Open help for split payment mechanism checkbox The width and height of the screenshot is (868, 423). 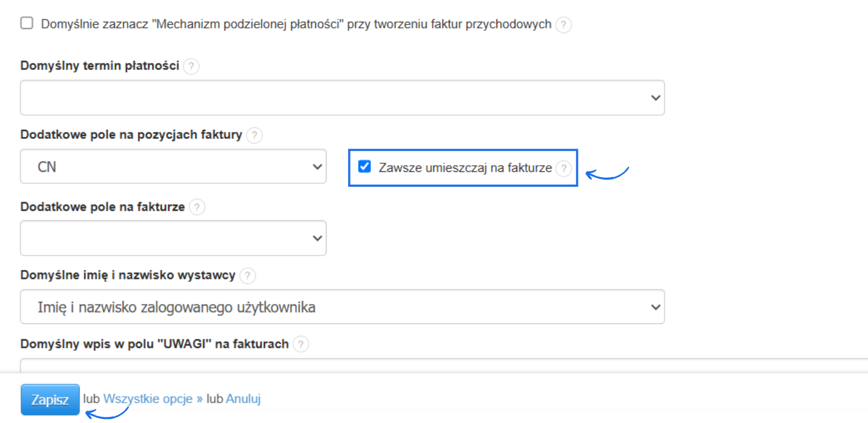[563, 24]
